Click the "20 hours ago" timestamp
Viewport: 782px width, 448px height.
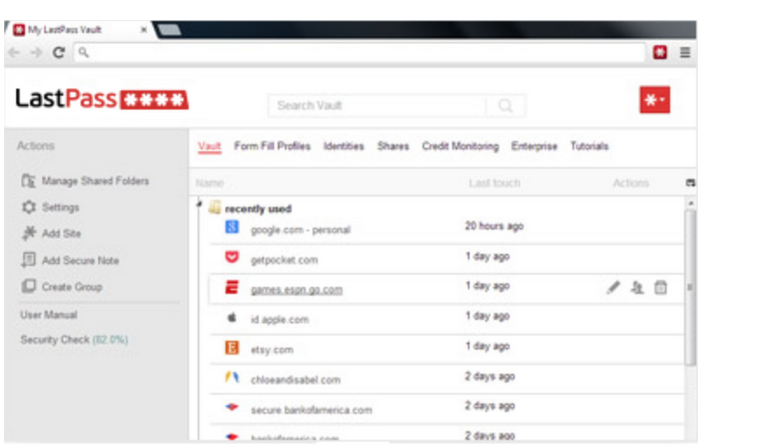pyautogui.click(x=494, y=226)
